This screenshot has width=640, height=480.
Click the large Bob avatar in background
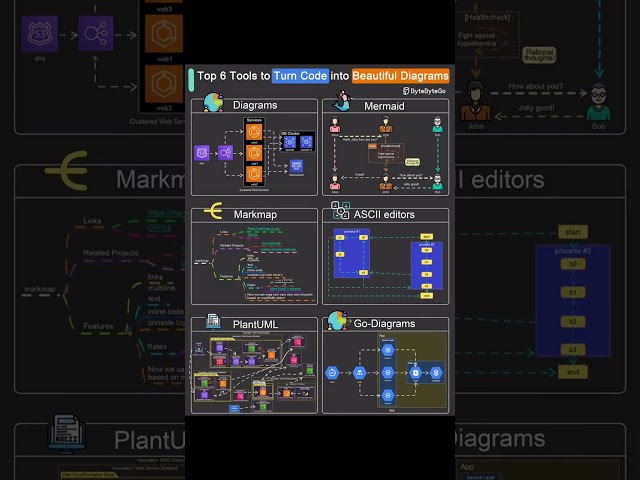click(598, 102)
